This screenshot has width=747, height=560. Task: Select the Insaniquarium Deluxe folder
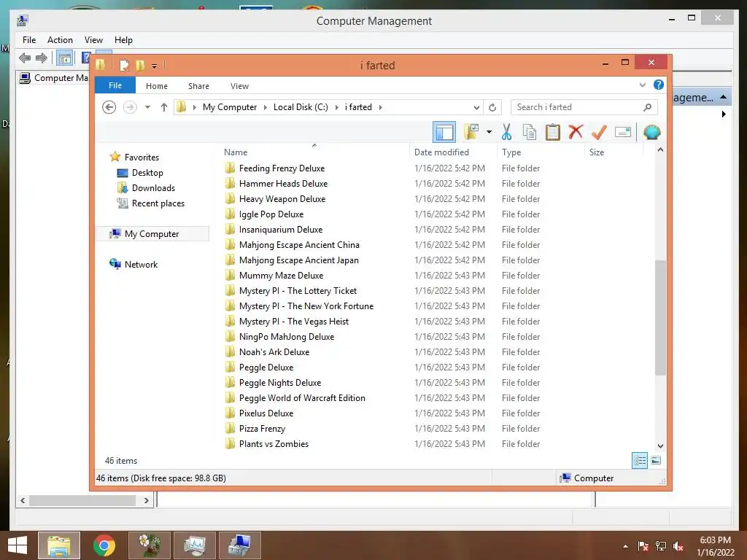(281, 230)
